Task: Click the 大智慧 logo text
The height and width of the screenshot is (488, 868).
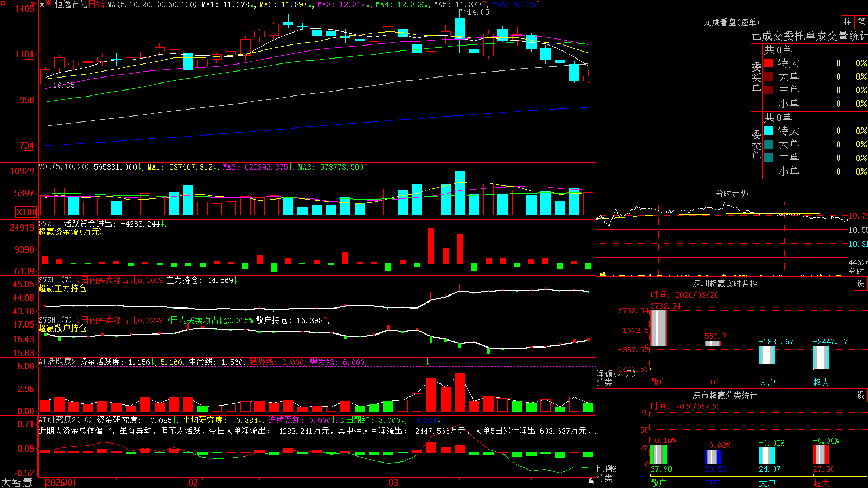Action: click(x=17, y=483)
